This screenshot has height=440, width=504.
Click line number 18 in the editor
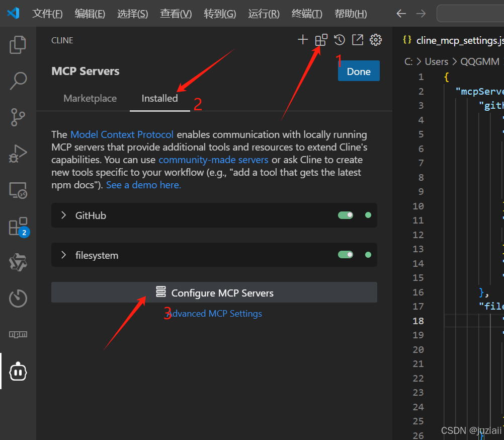coord(418,321)
